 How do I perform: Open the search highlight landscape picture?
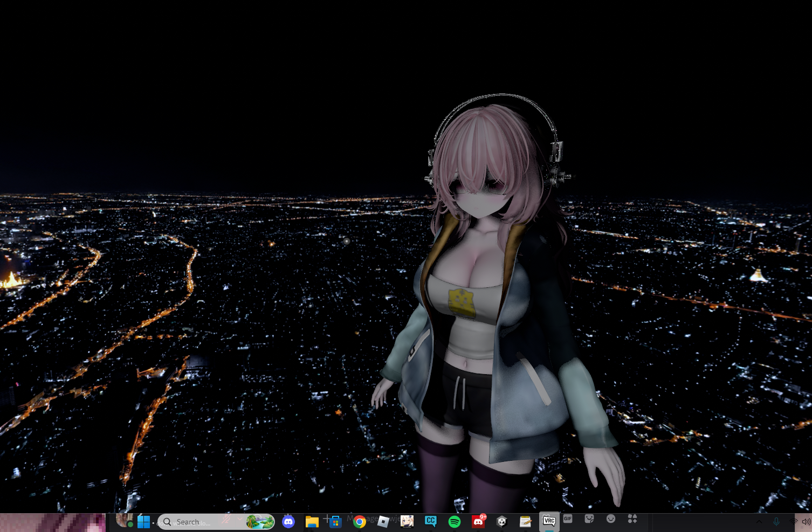tap(260, 522)
